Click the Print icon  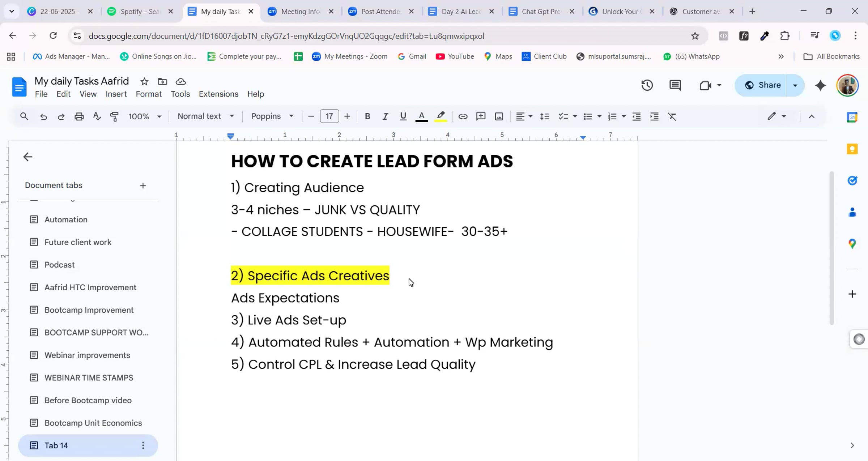tap(79, 116)
